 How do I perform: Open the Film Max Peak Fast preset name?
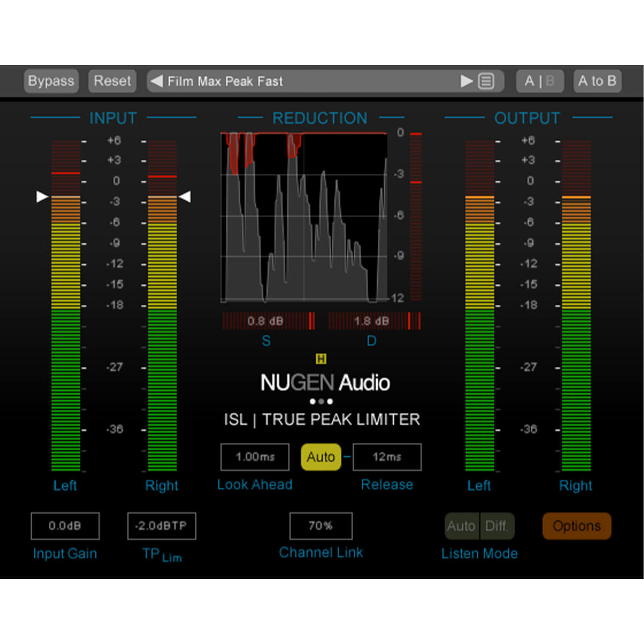[x=225, y=81]
